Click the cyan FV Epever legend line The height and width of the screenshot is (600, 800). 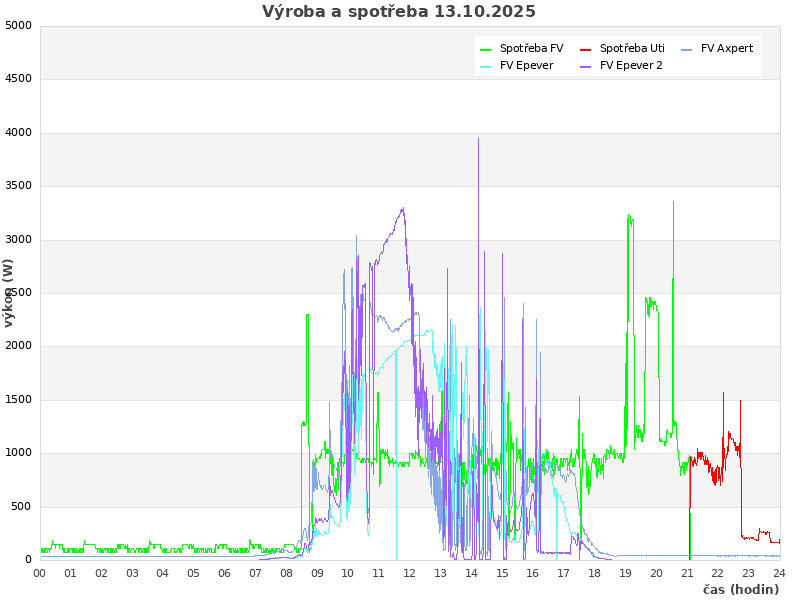tap(486, 66)
